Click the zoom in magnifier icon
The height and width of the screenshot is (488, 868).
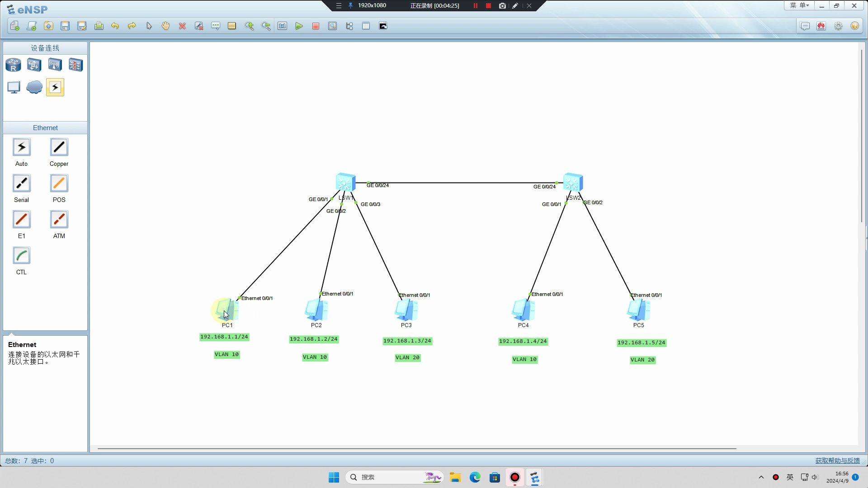(249, 26)
